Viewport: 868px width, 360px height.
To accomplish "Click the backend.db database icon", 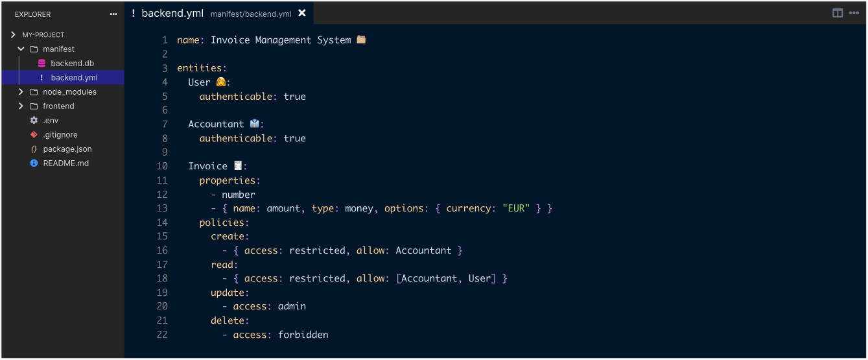I will pos(41,64).
